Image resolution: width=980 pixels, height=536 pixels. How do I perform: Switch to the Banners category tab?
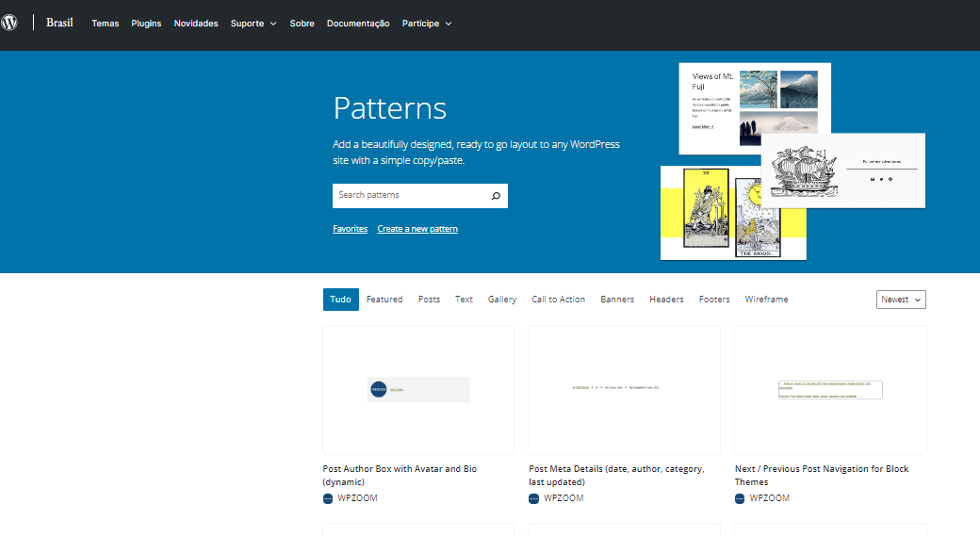(617, 300)
